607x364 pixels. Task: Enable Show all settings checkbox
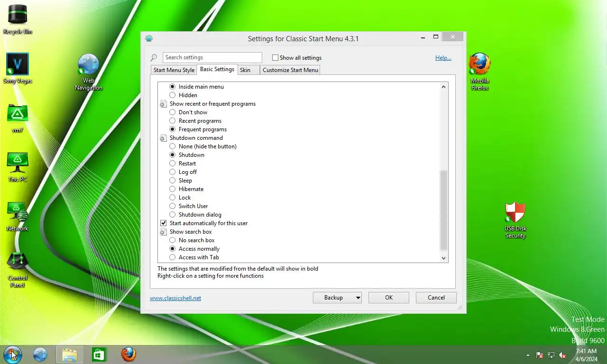click(x=275, y=58)
